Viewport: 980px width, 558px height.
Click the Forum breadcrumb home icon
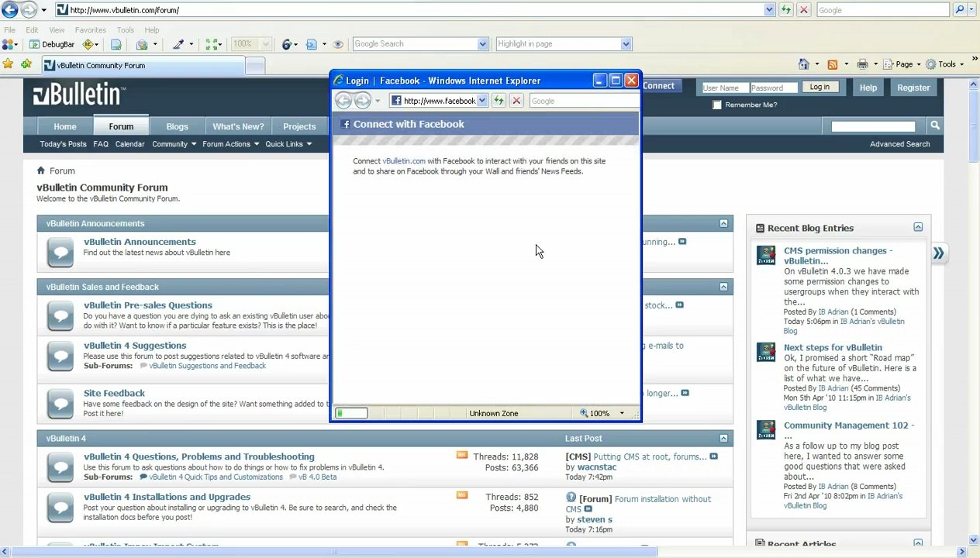pyautogui.click(x=41, y=170)
